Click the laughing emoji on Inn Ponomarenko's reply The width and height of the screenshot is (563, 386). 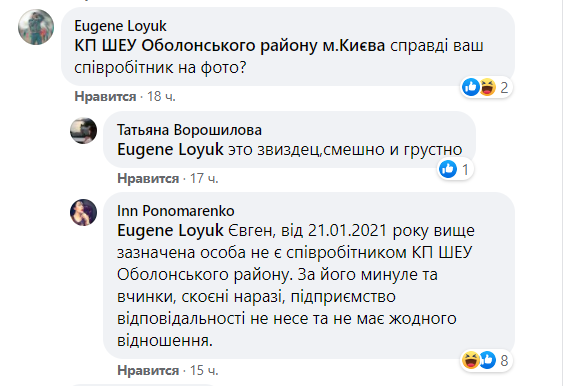[x=471, y=360]
